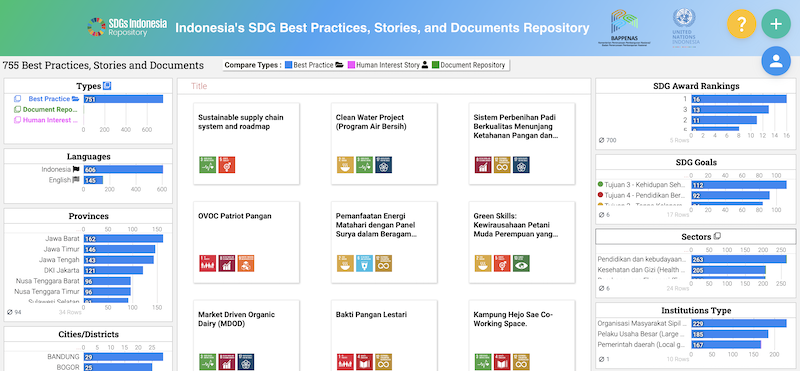Click the English language bar showing 145
800x371 pixels.
point(93,180)
